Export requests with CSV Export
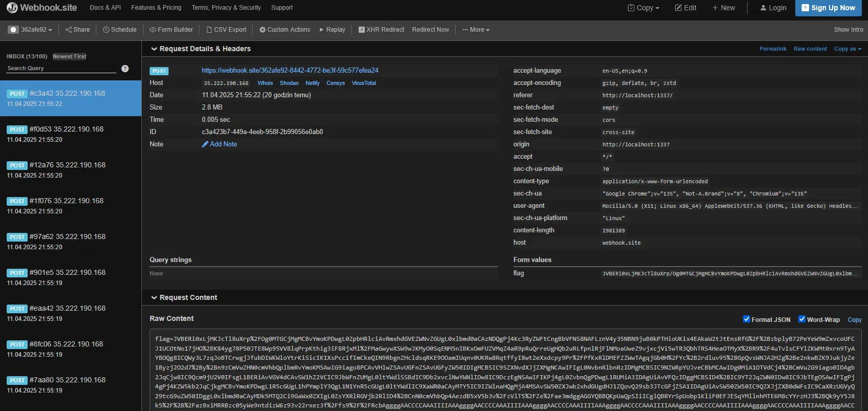Viewport: 868px width, 411px height. 226,30
